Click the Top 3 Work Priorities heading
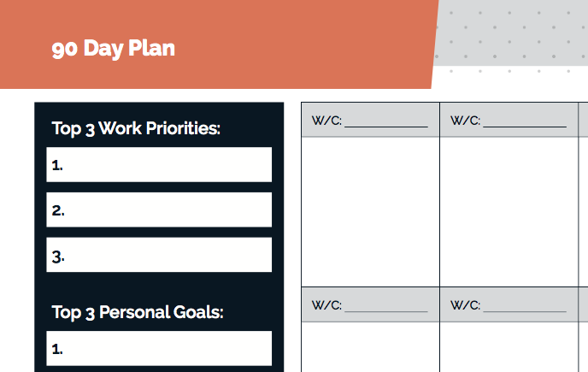 click(136, 128)
